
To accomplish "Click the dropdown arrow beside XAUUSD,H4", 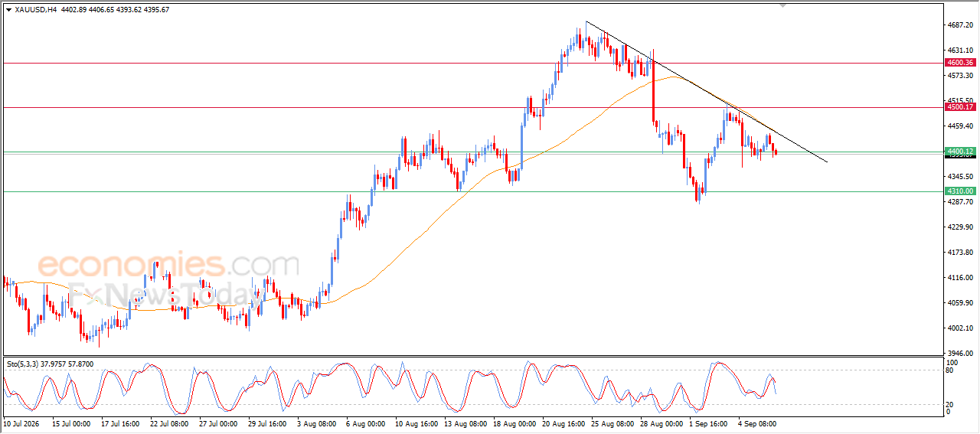I will coord(8,9).
